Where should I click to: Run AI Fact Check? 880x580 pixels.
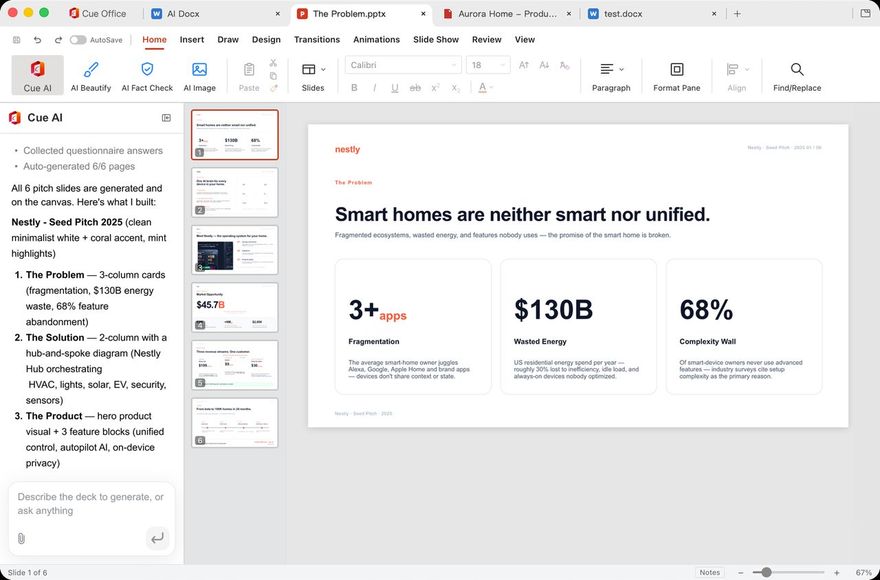tap(147, 75)
